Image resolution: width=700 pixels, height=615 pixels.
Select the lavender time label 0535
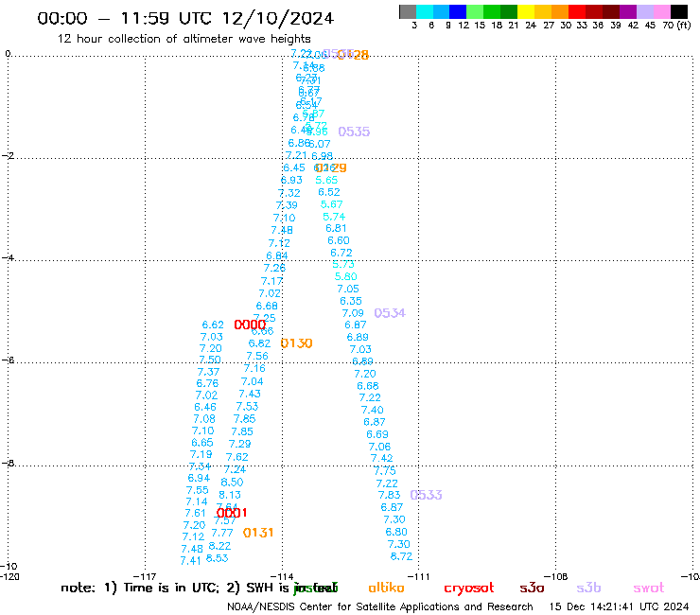coord(354,132)
